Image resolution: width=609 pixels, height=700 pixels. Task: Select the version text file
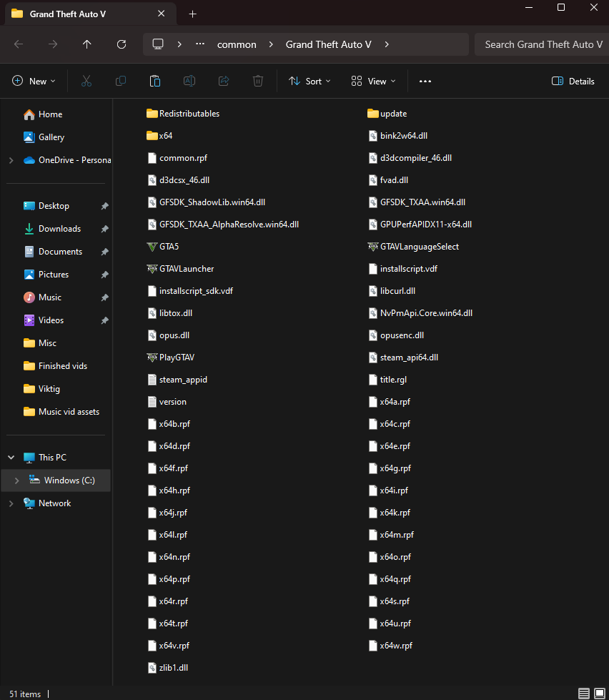pyautogui.click(x=167, y=402)
